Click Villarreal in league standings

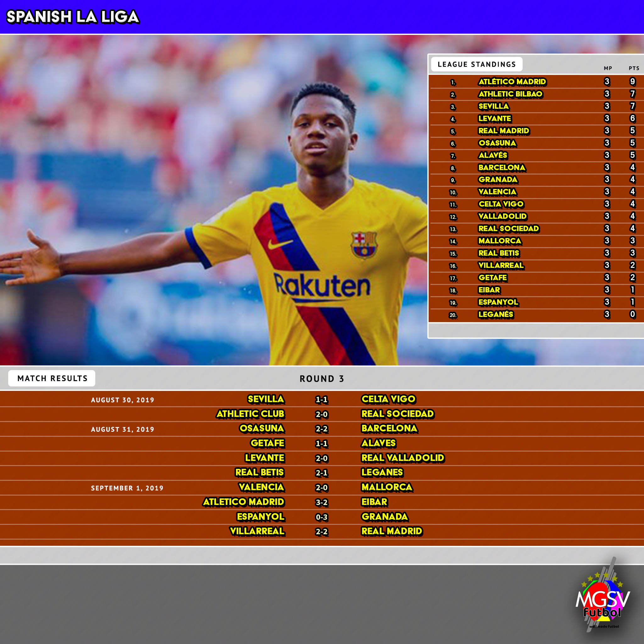coord(501,265)
